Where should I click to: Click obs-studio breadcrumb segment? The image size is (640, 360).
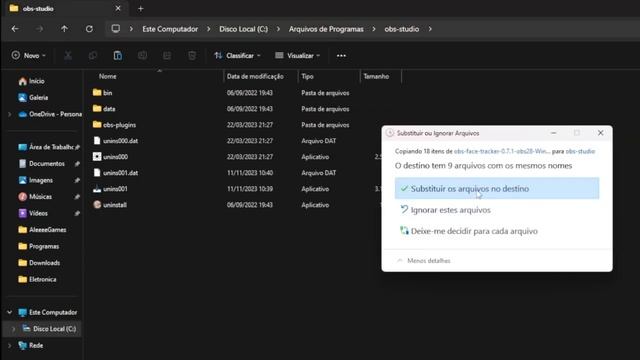(x=402, y=29)
